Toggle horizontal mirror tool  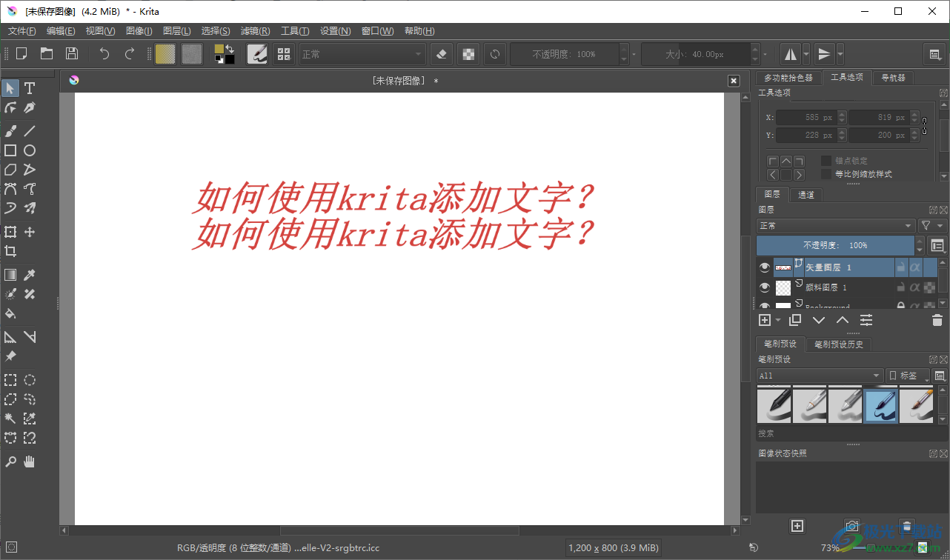point(791,54)
